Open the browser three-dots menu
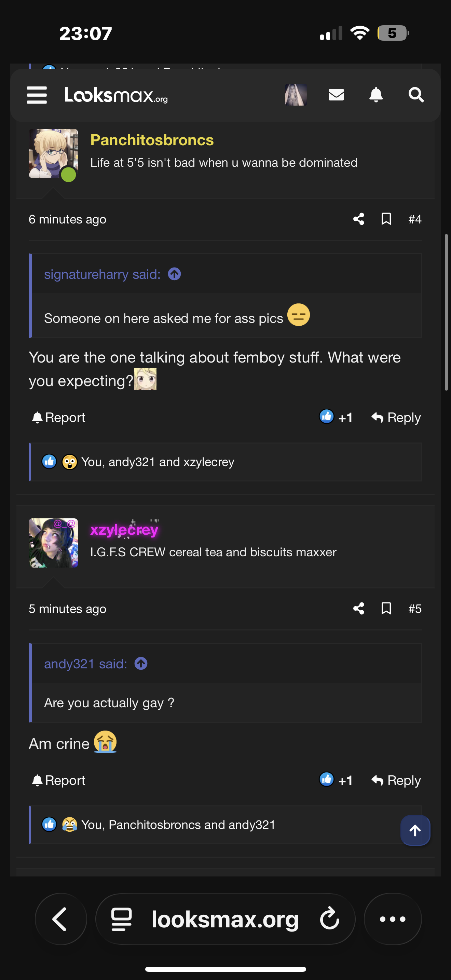 pyautogui.click(x=393, y=919)
